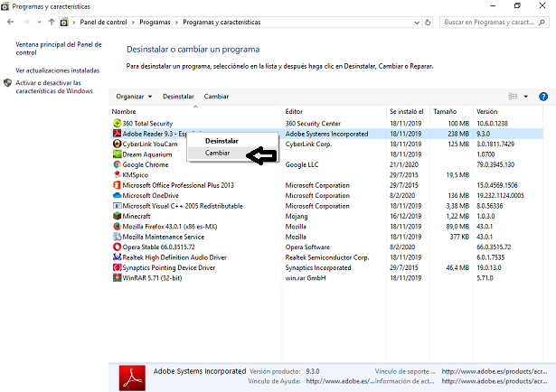Viewport: 556px width, 392px height.
Task: Go up one level with up arrow
Action: pyautogui.click(x=52, y=22)
